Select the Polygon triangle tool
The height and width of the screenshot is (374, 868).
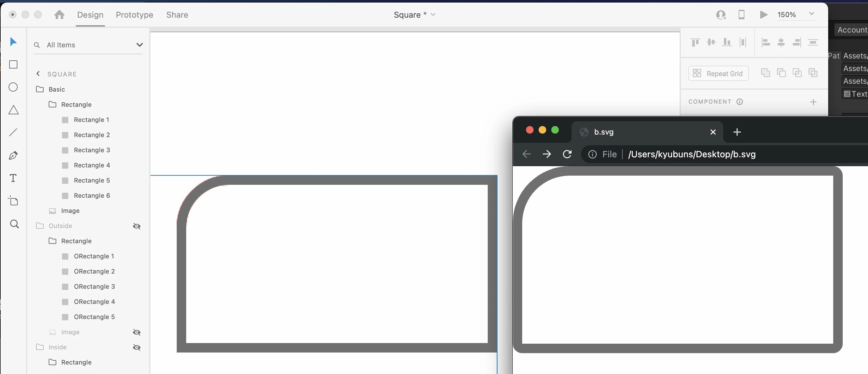(13, 110)
